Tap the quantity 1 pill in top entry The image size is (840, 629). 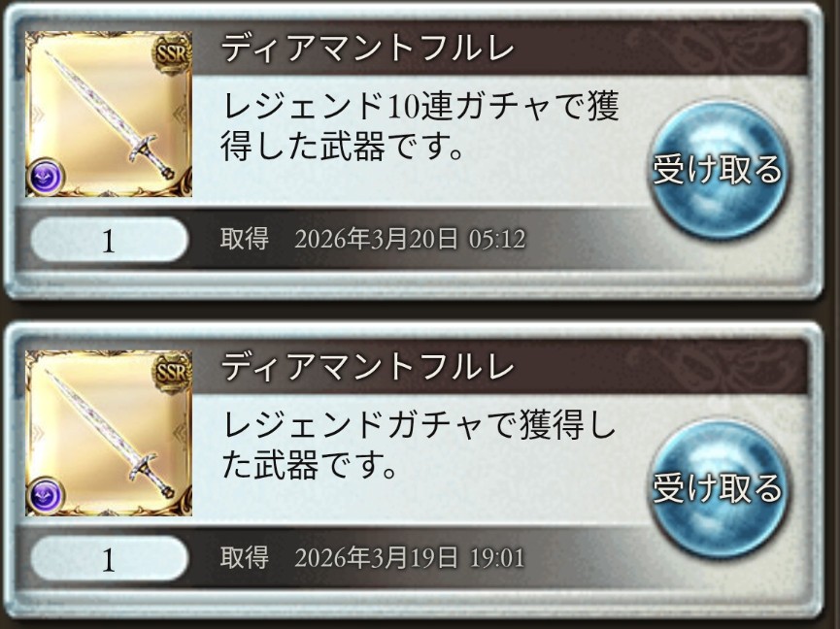(109, 240)
